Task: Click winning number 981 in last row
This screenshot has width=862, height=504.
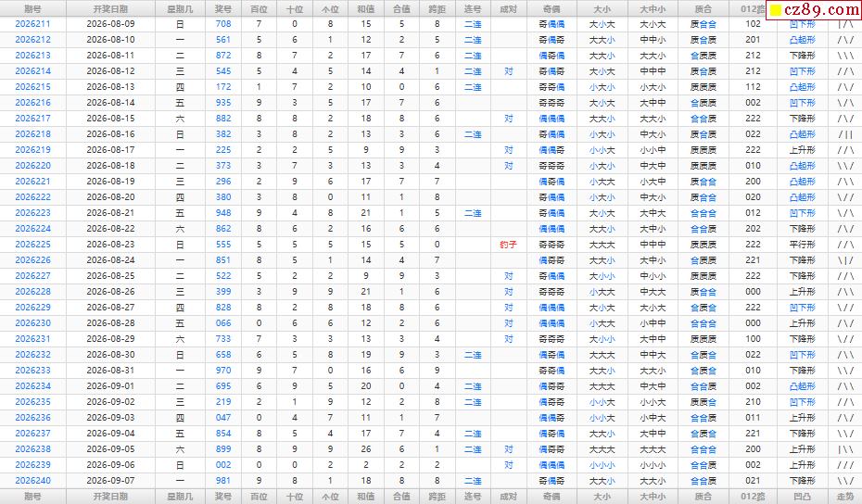Action: [x=223, y=480]
